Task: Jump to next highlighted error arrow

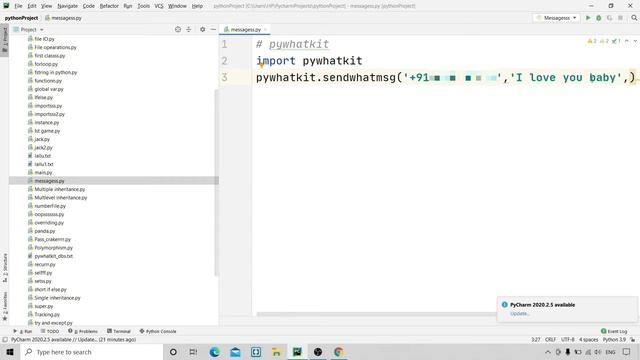Action: pyautogui.click(x=635, y=41)
